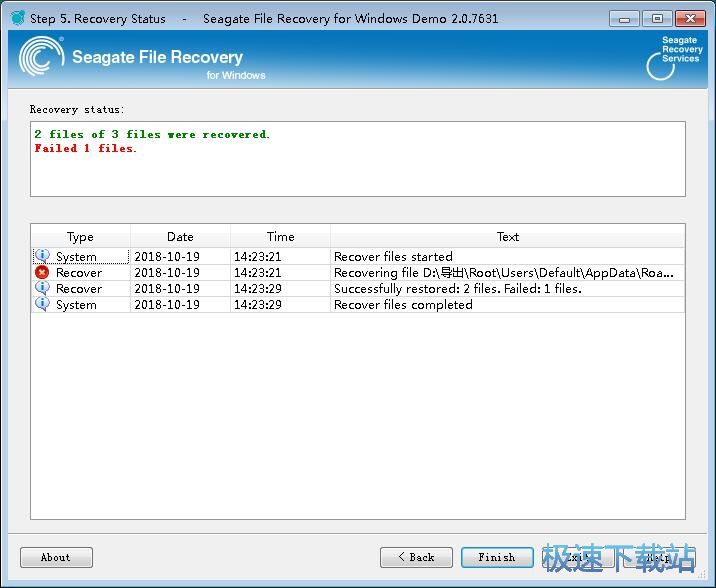Click the Text column header
The image size is (716, 588).
tap(507, 236)
